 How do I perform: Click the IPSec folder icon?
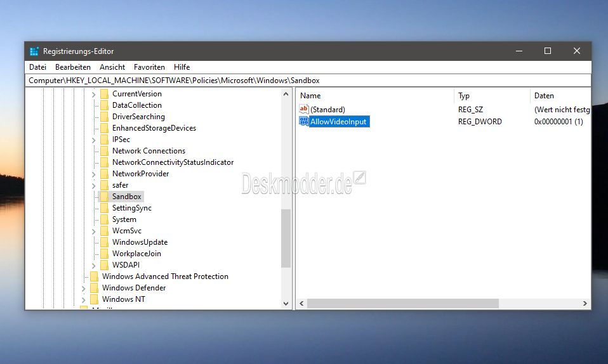point(104,140)
